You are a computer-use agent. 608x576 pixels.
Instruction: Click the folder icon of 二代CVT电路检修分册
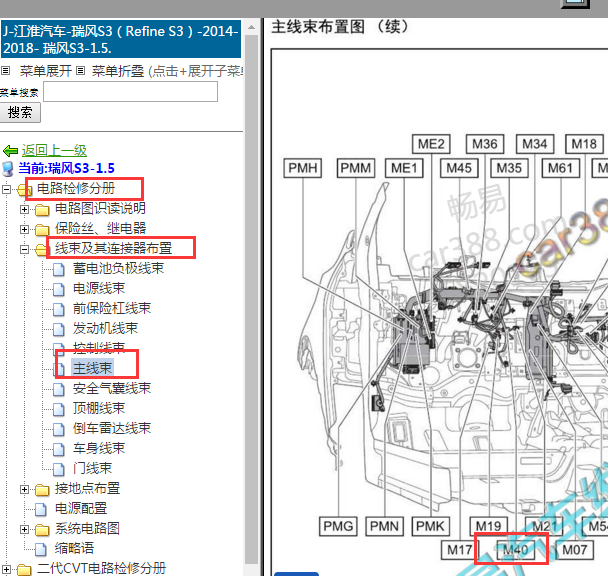coord(24,570)
